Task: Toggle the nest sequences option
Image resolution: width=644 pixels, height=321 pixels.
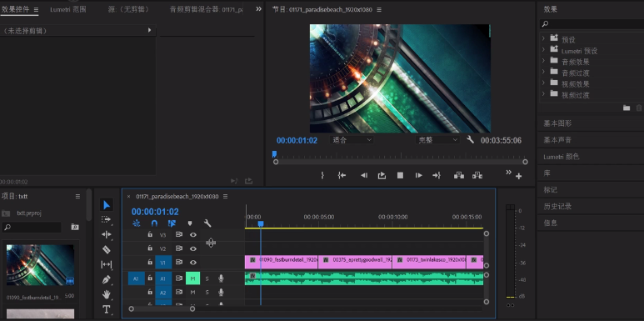Action: pyautogui.click(x=137, y=223)
